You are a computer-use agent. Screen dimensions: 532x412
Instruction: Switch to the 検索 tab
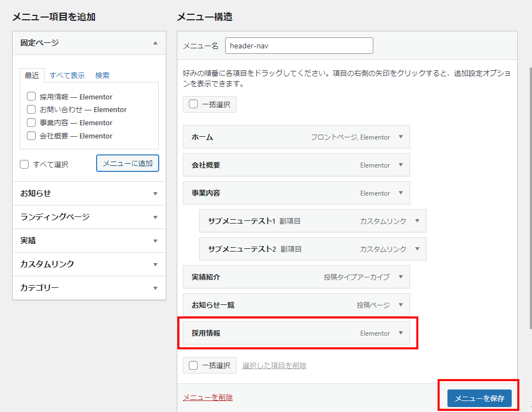[102, 75]
